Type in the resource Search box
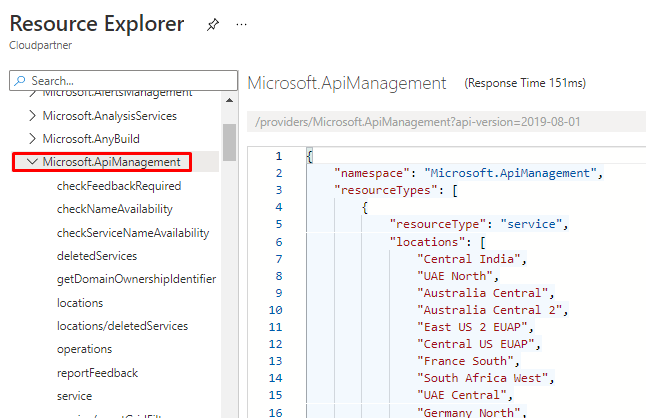Screen dimensions: 646x418 click(x=120, y=80)
